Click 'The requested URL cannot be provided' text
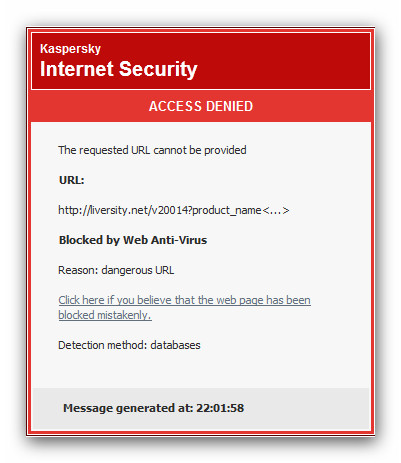The height and width of the screenshot is (463, 401). (152, 150)
